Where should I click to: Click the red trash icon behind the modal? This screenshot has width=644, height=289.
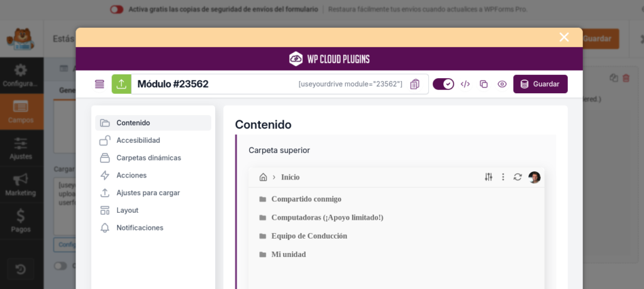(x=626, y=77)
